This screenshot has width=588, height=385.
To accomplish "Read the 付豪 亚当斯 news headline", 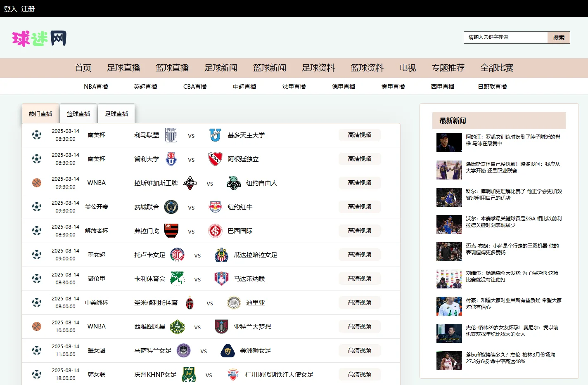I will 514,304.
